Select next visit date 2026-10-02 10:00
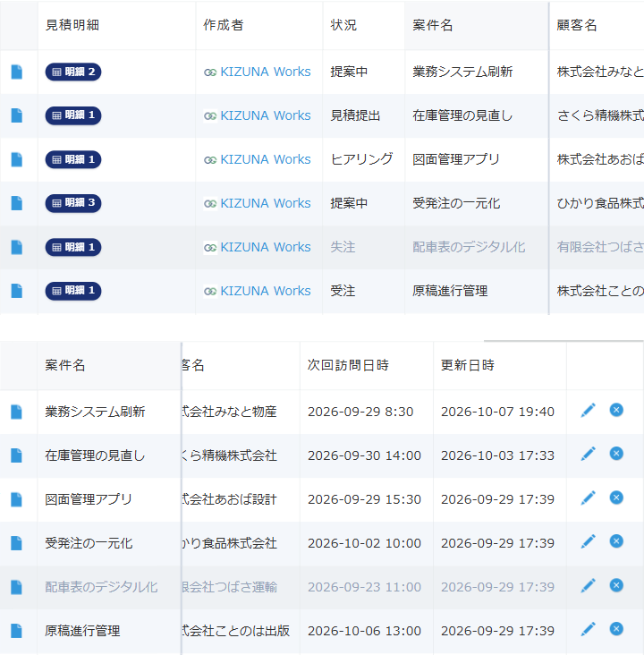 pos(364,543)
